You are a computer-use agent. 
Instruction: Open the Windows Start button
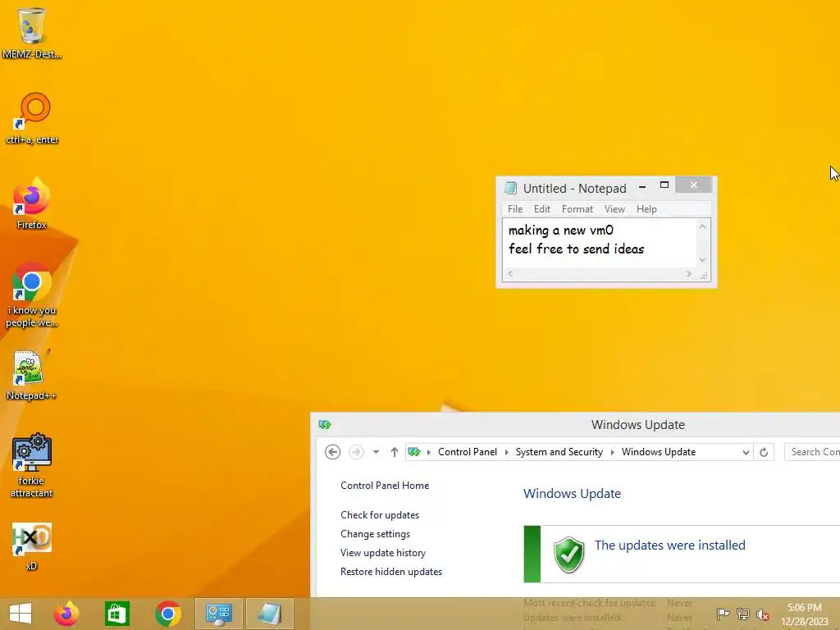[21, 614]
